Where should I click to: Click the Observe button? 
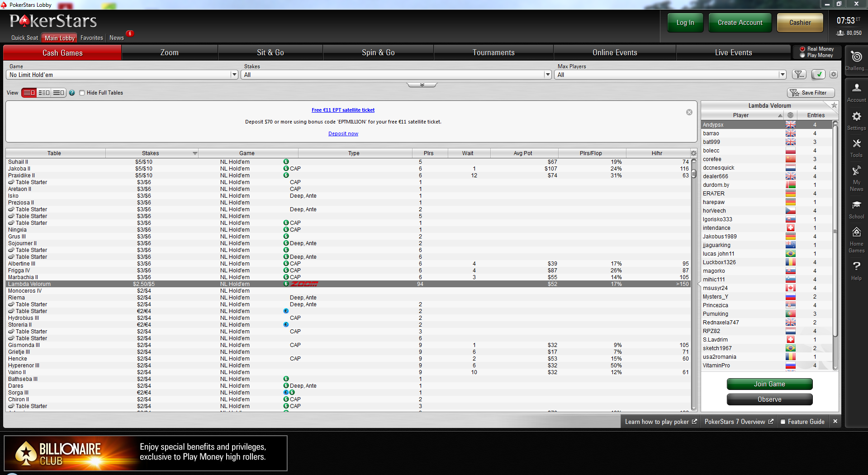pyautogui.click(x=769, y=399)
